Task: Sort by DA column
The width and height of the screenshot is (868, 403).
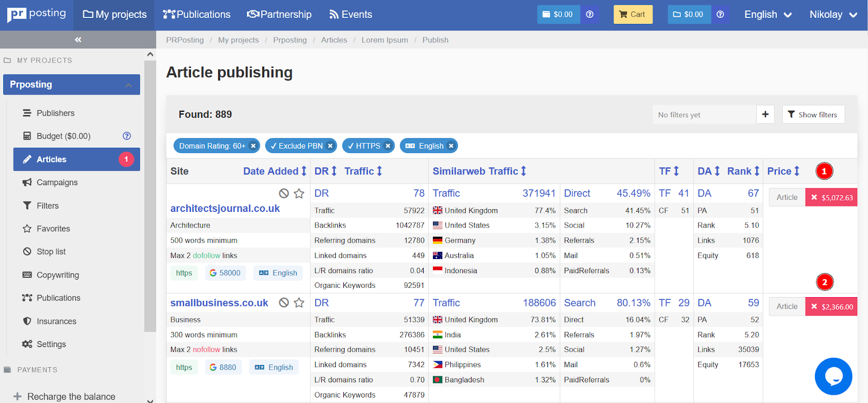Action: 709,171
